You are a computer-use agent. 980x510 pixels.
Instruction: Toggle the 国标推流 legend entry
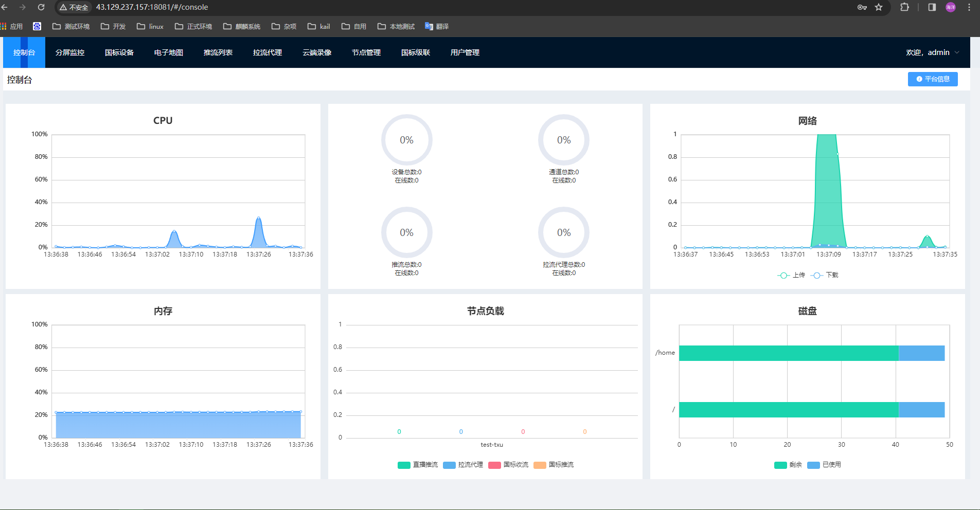tap(554, 465)
